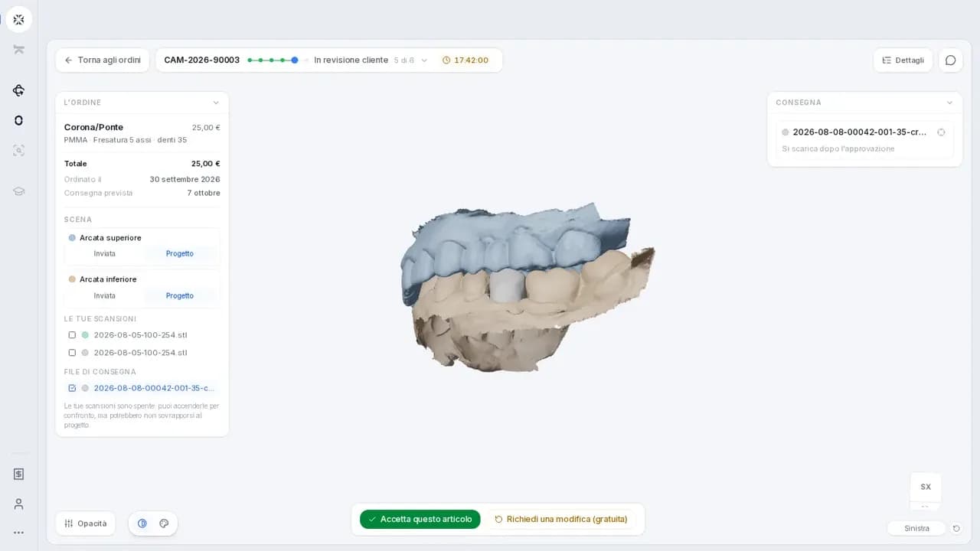Click the order ID CAM-2026-90003
The height and width of the screenshot is (551, 980).
[x=201, y=60]
